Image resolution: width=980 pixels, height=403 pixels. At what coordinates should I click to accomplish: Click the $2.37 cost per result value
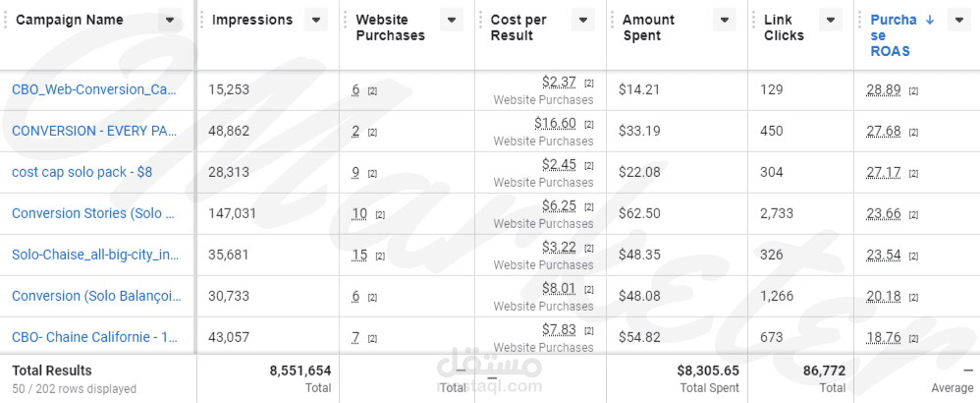click(x=559, y=82)
